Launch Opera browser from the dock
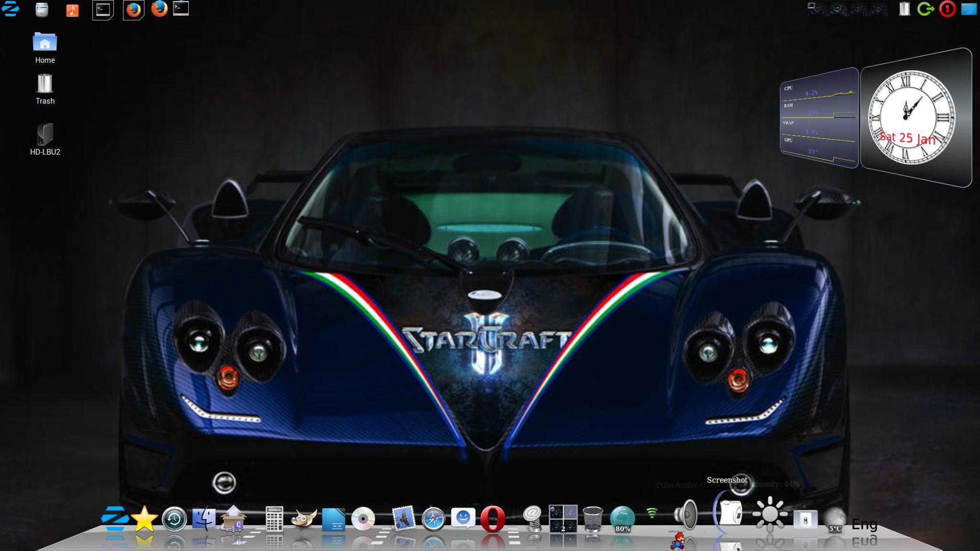 pos(493,519)
